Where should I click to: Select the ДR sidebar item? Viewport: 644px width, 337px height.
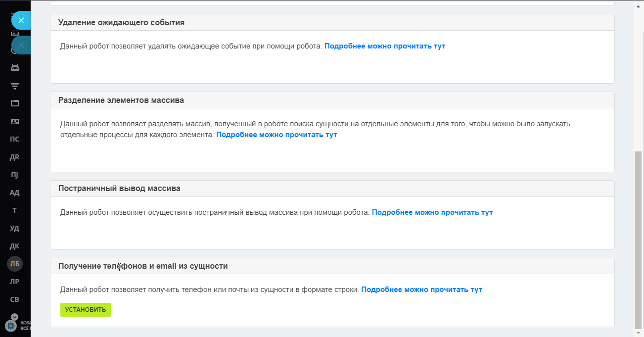coord(15,157)
